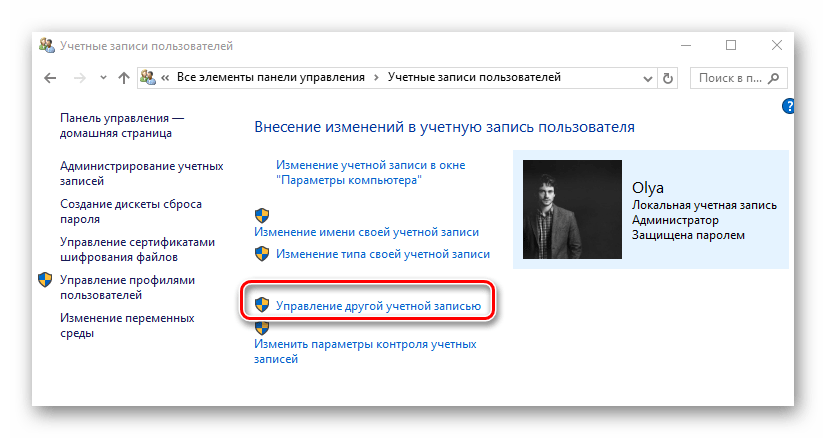
Task: Click in the Поиск search field
Action: 733,77
